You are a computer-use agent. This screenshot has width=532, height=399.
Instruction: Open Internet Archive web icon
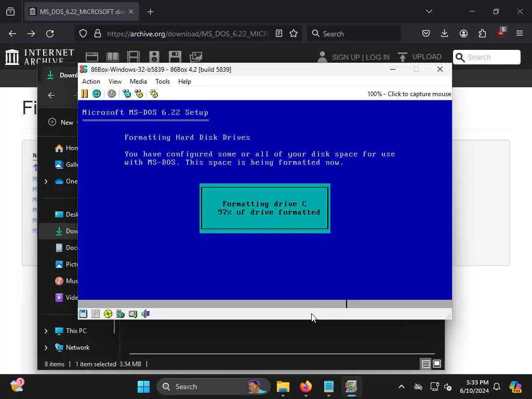(x=92, y=57)
